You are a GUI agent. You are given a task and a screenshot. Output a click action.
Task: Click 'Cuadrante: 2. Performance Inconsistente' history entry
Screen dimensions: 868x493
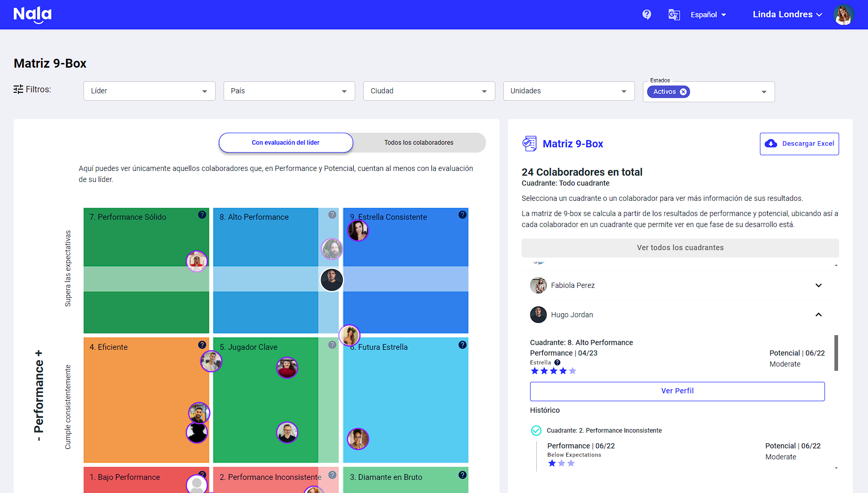604,431
